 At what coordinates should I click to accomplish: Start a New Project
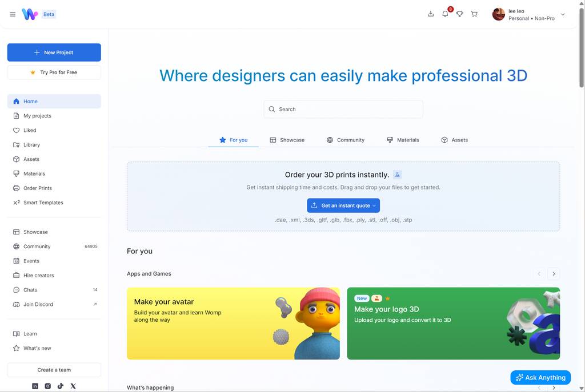pos(54,52)
